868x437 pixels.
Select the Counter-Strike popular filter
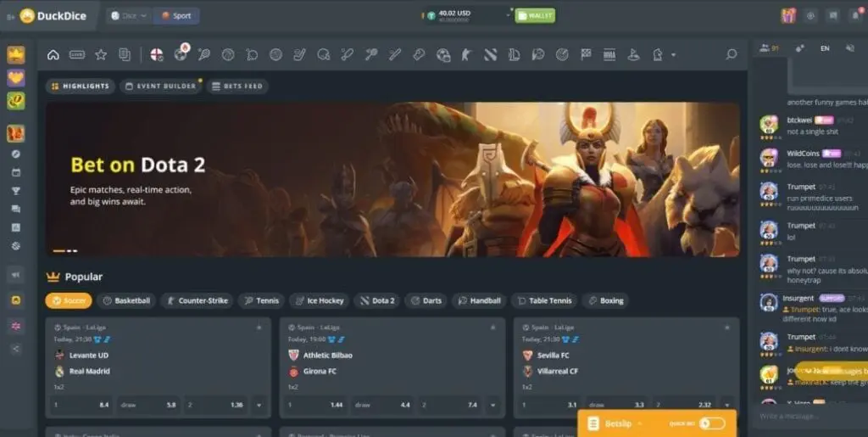pos(198,300)
